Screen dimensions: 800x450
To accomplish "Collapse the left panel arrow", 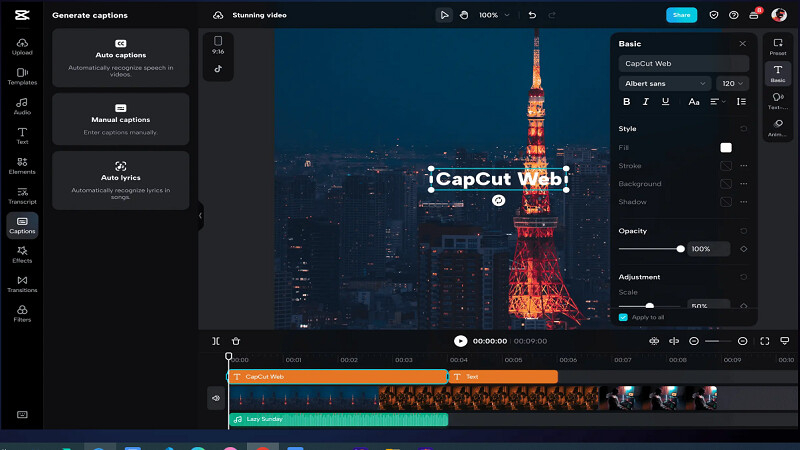I will (x=201, y=215).
